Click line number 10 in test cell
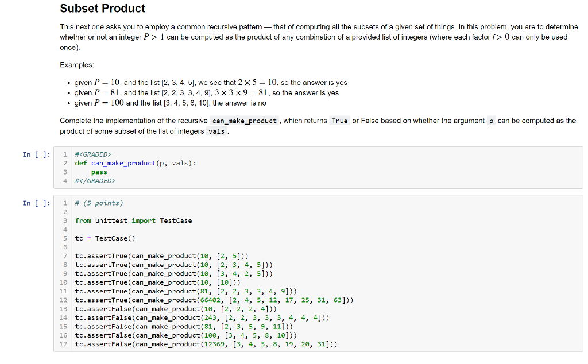The height and width of the screenshot is (364, 588). tap(63, 282)
